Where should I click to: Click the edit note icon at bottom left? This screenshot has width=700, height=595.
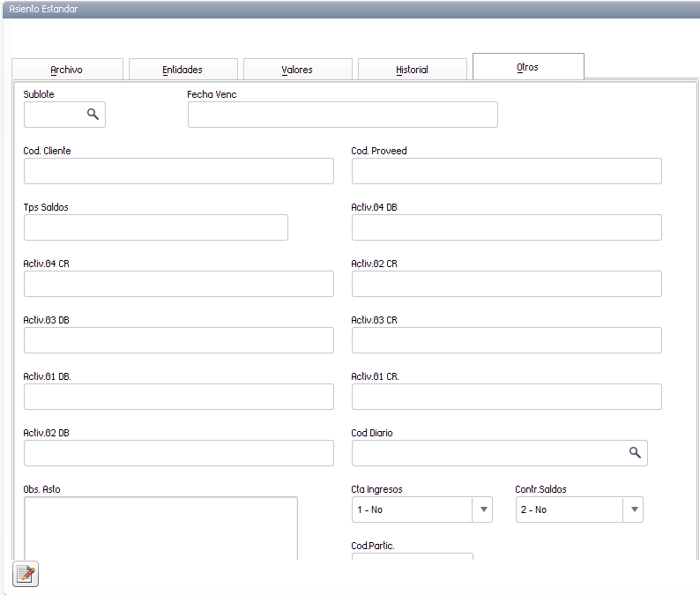[26, 574]
